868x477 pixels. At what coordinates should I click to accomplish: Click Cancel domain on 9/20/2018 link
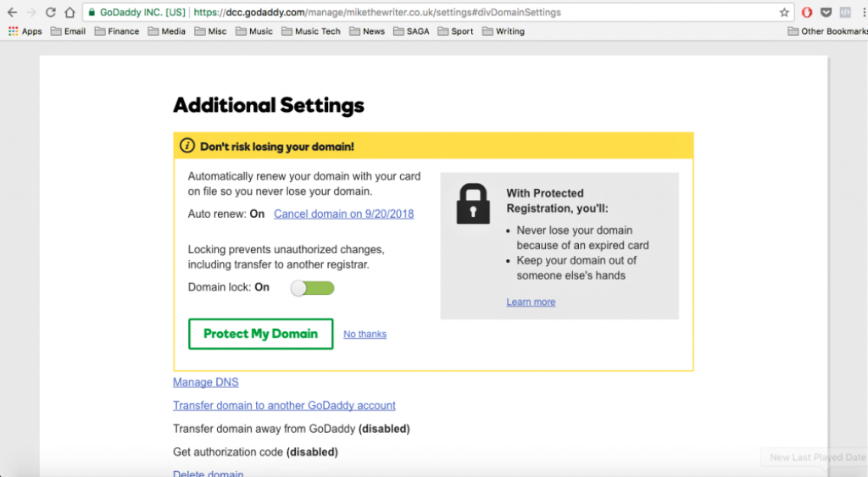click(x=343, y=214)
